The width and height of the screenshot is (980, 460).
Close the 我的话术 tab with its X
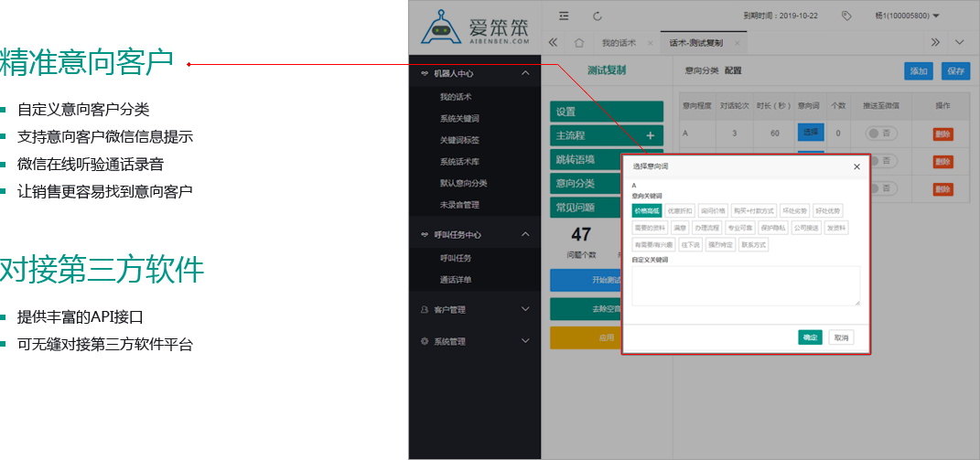pyautogui.click(x=650, y=43)
